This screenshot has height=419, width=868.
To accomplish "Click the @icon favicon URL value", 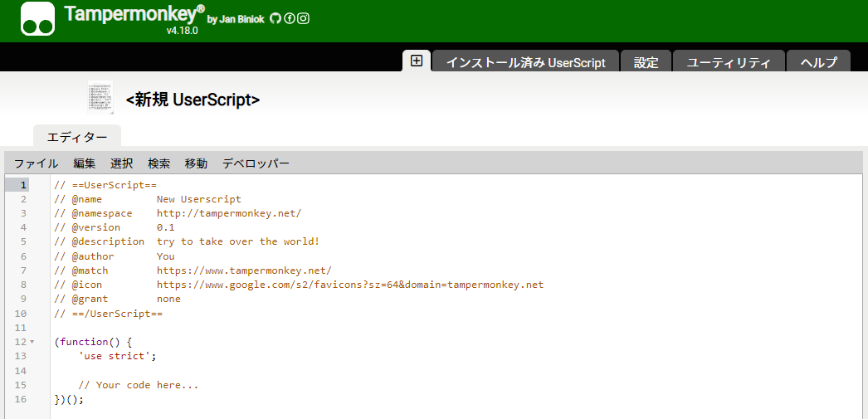I will point(350,285).
